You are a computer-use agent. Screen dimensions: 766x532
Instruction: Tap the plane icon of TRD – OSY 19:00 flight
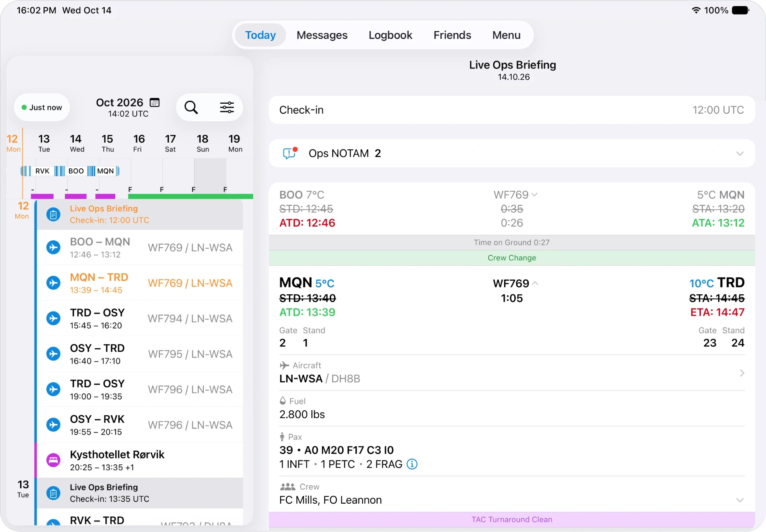point(53,389)
